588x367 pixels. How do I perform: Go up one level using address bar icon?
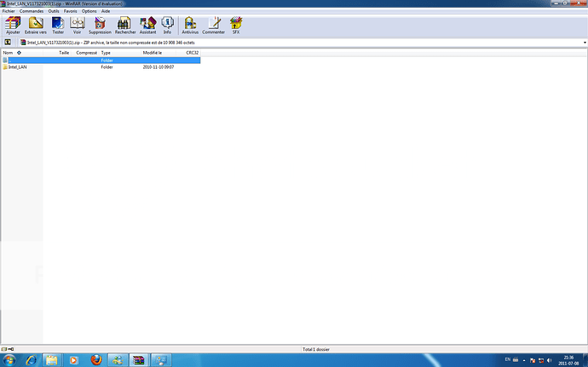pyautogui.click(x=8, y=41)
